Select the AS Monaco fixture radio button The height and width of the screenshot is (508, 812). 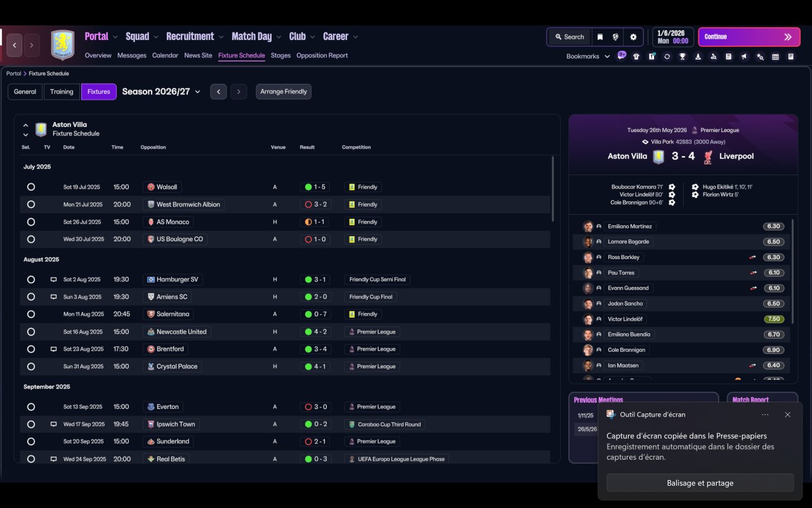31,222
